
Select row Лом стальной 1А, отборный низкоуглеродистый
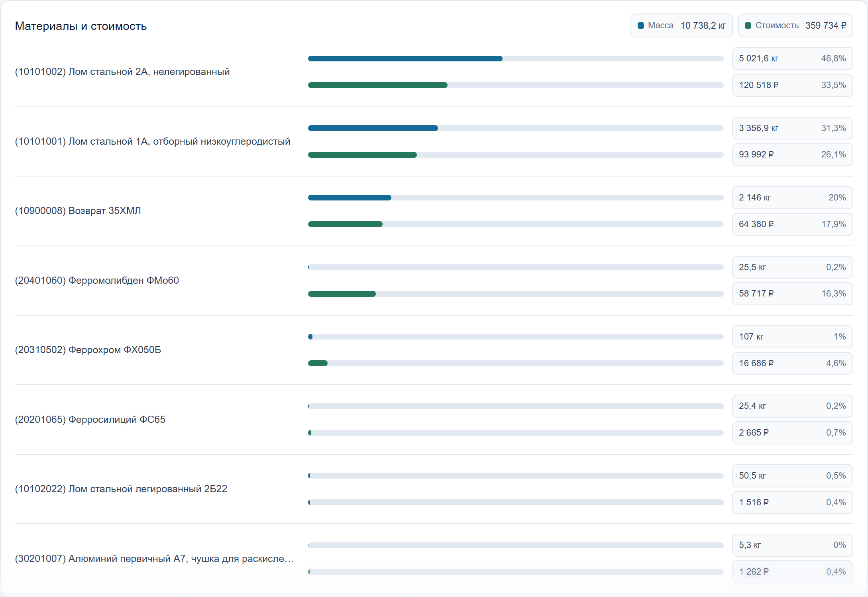point(434,141)
